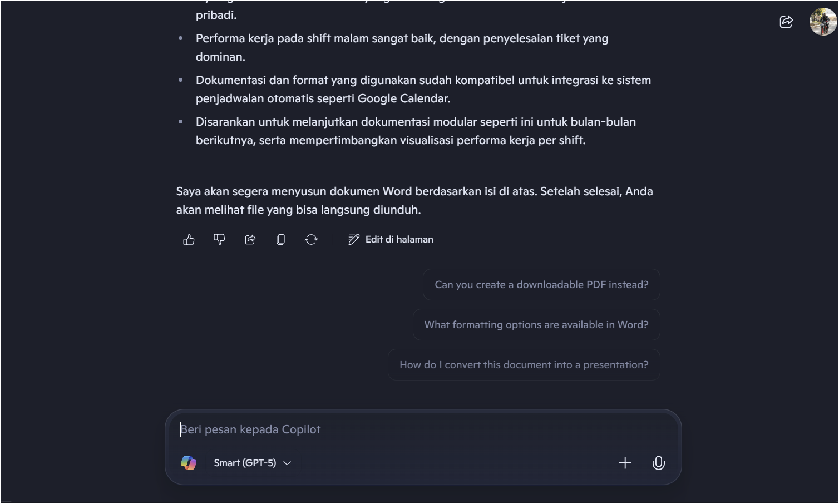
Task: Click the thumbs up icon
Action: (189, 240)
